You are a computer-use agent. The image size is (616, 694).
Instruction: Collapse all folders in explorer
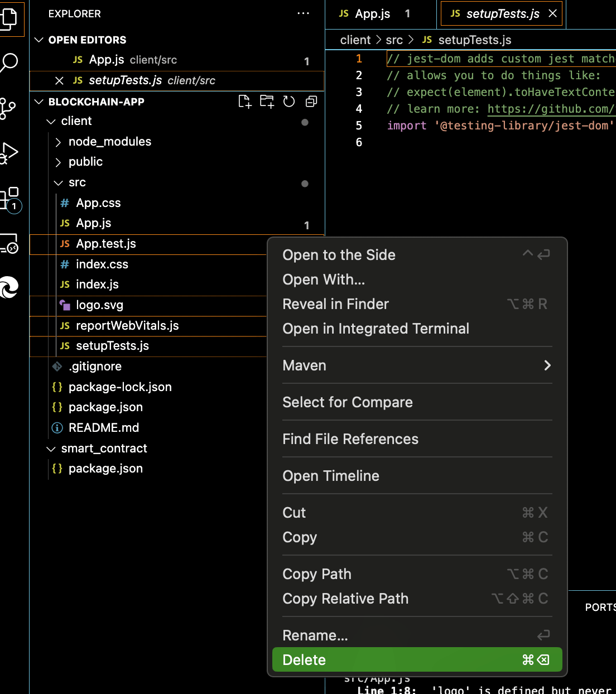[311, 102]
